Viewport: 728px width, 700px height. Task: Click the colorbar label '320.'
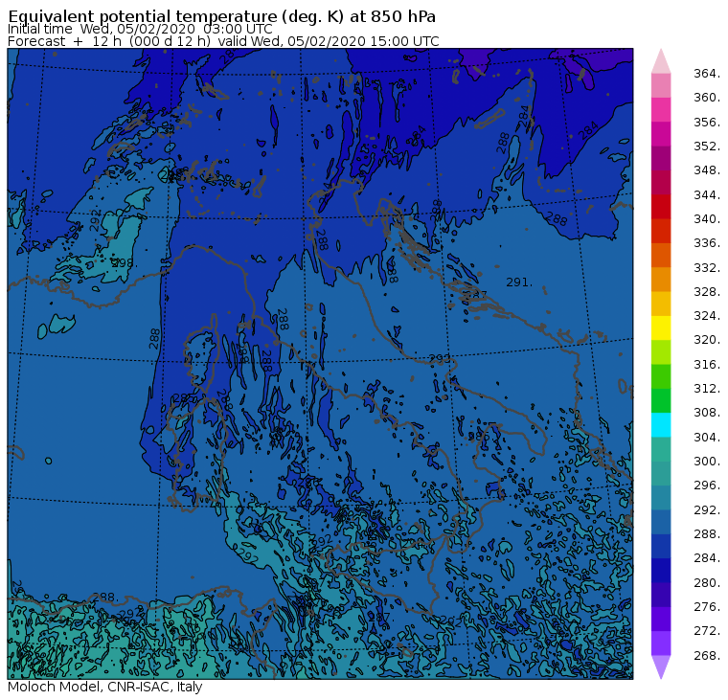(x=707, y=340)
